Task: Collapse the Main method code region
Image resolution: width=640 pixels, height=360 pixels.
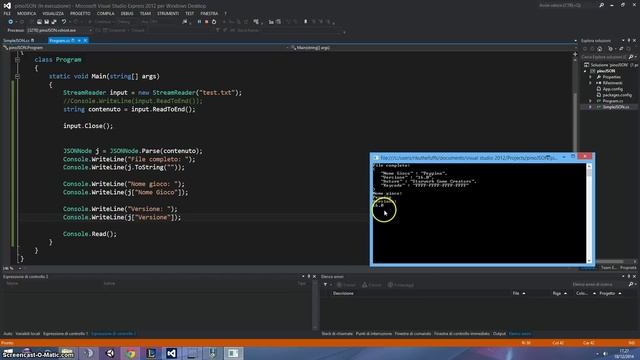Action: click(17, 76)
